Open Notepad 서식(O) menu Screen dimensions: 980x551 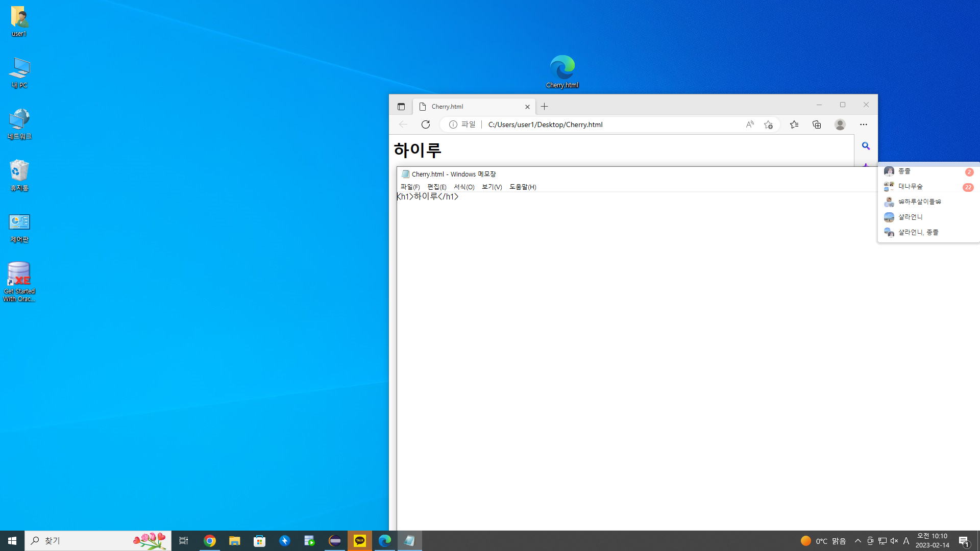(464, 187)
